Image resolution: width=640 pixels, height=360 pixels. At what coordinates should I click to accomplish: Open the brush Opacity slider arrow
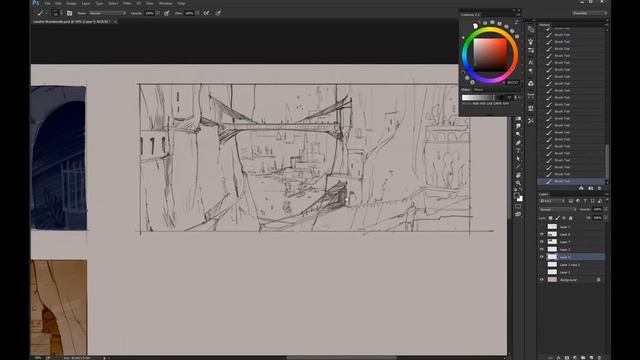[158, 13]
